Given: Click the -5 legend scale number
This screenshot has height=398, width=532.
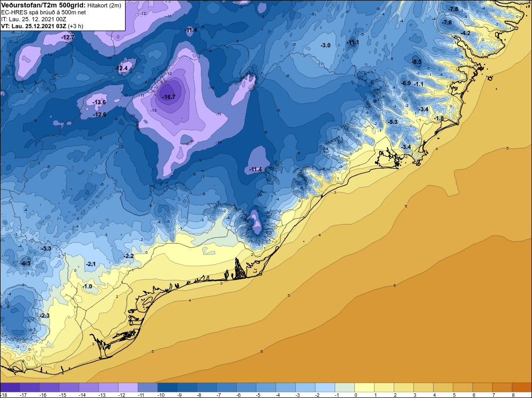Looking at the screenshot, I should 259,395.
